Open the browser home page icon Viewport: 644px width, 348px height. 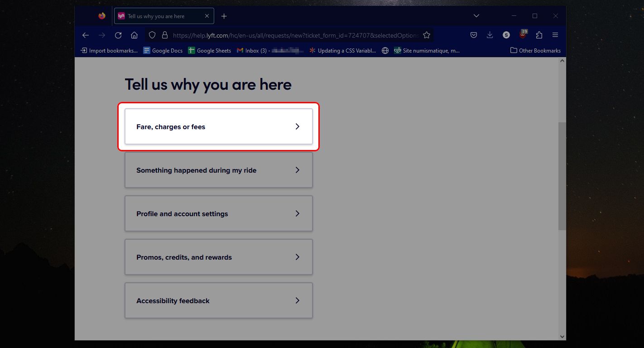pyautogui.click(x=134, y=35)
